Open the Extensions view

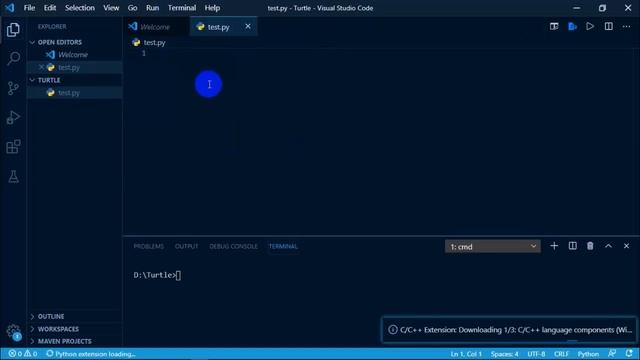(13, 147)
